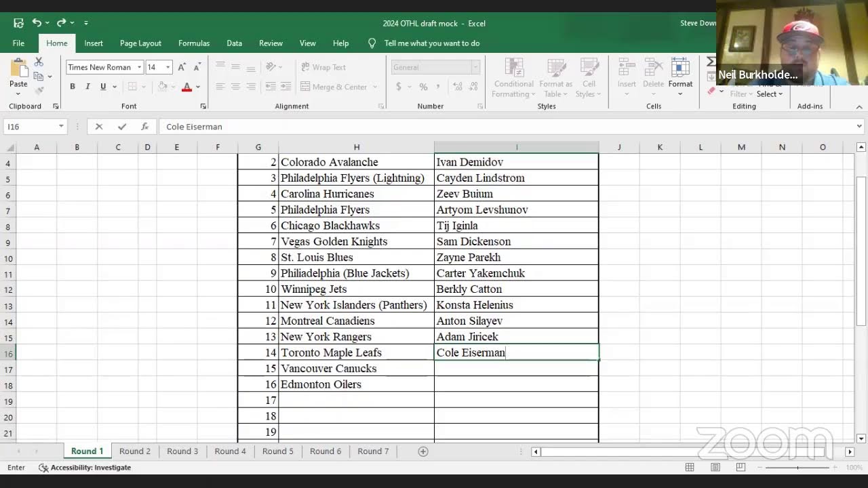Collapse the ribbon with the chevron
The image size is (868, 488).
tap(859, 106)
